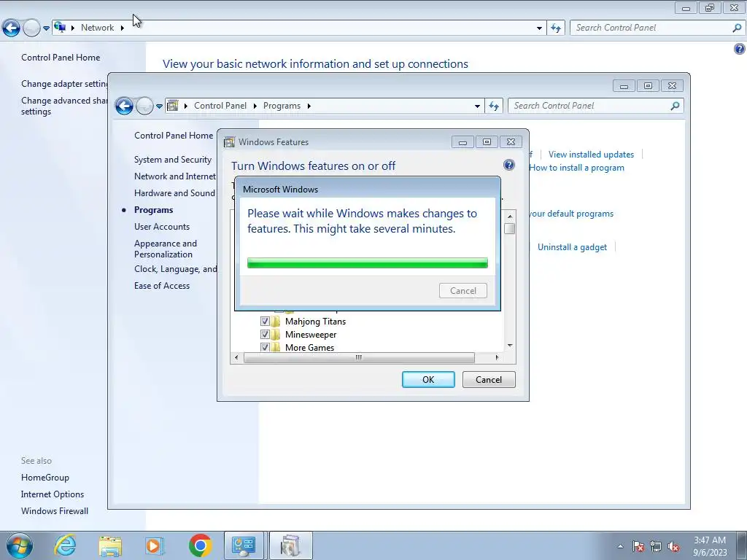Expand arrow after Programs breadcrumb

pyautogui.click(x=309, y=106)
